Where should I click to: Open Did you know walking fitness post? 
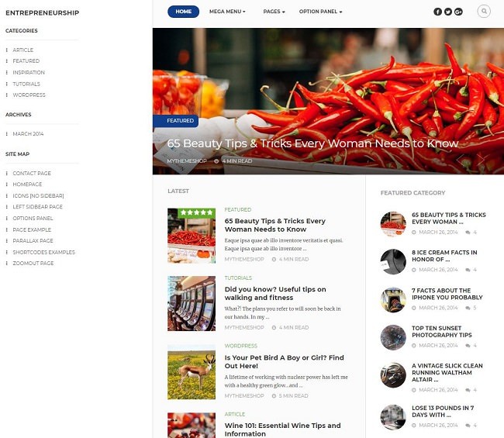[275, 293]
